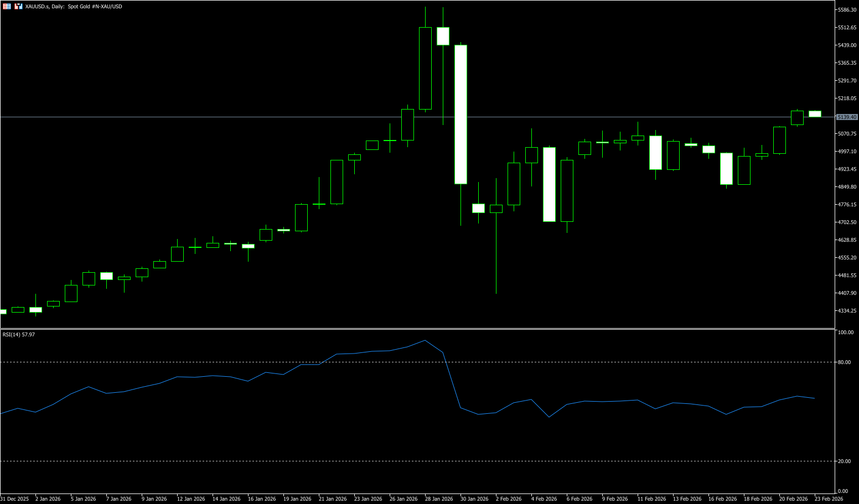Click the peak of the blue RSI line
Viewport: 859px width, 504px height.
point(425,340)
